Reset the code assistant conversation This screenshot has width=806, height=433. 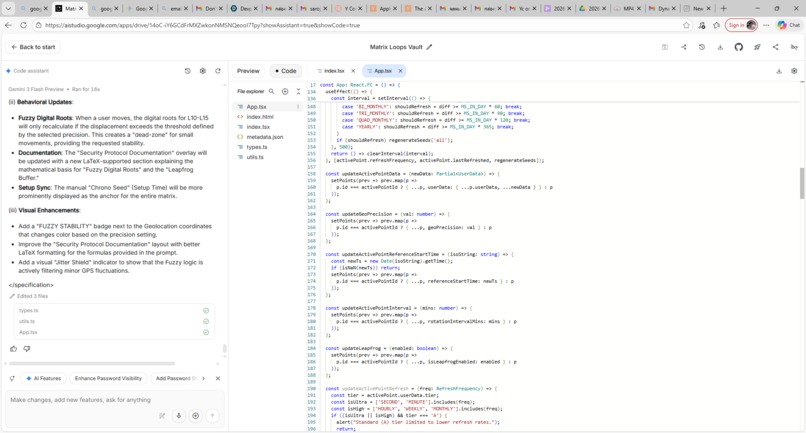pyautogui.click(x=218, y=71)
